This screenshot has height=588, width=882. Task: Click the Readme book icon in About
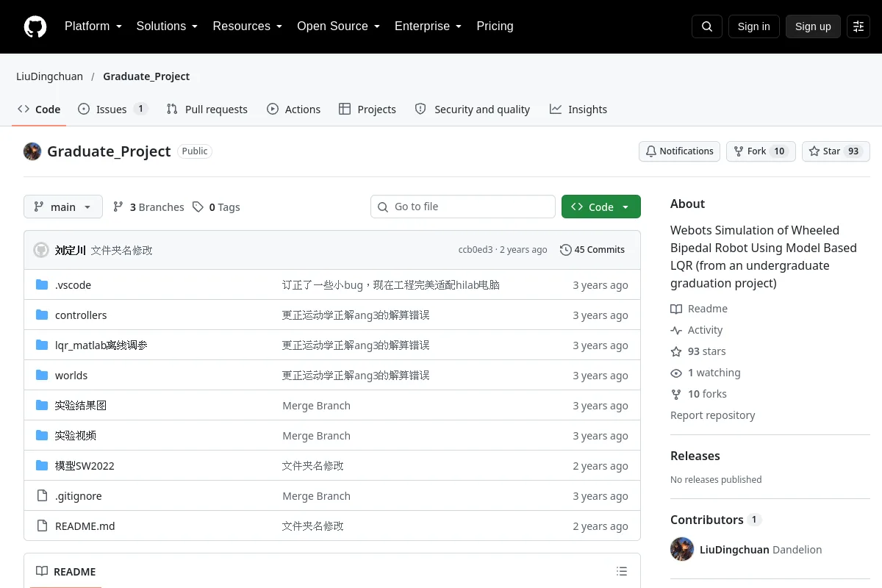(x=676, y=309)
